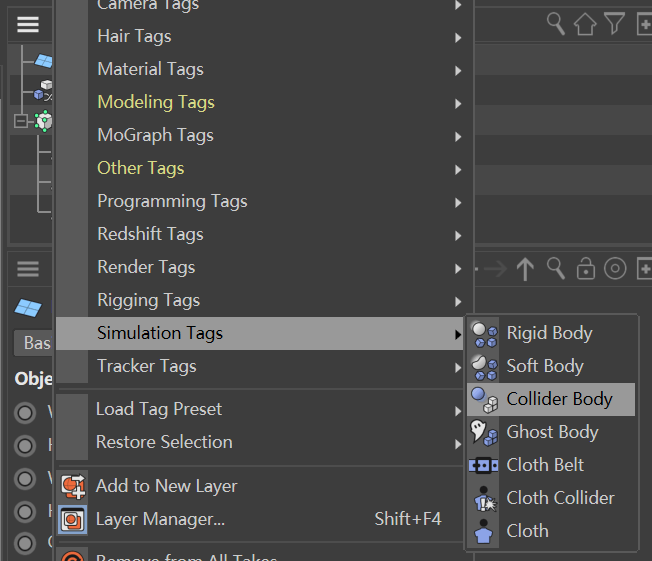Image resolution: width=652 pixels, height=561 pixels.
Task: Expand arrow beside Load Tag Preset
Action: point(458,411)
